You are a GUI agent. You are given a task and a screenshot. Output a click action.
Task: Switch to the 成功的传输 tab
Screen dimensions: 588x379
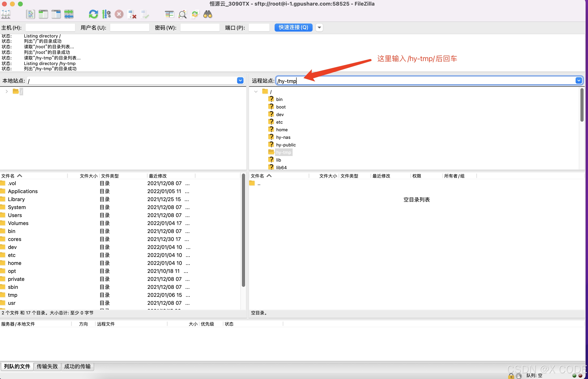77,366
